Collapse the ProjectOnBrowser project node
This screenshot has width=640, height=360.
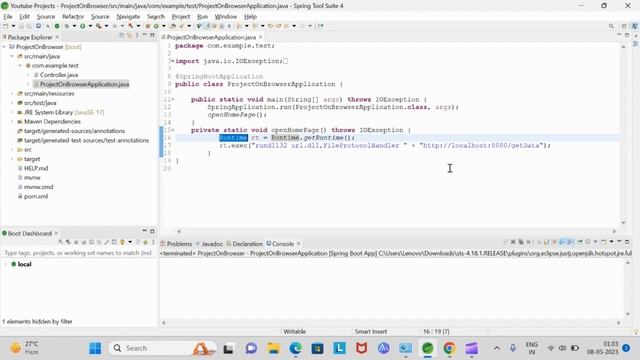pos(4,47)
